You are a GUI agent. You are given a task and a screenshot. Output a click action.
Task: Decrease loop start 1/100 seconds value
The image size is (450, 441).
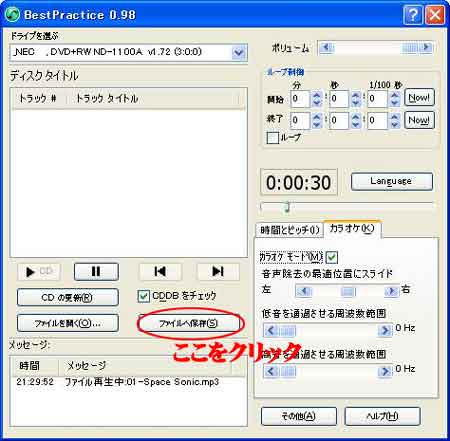(394, 103)
